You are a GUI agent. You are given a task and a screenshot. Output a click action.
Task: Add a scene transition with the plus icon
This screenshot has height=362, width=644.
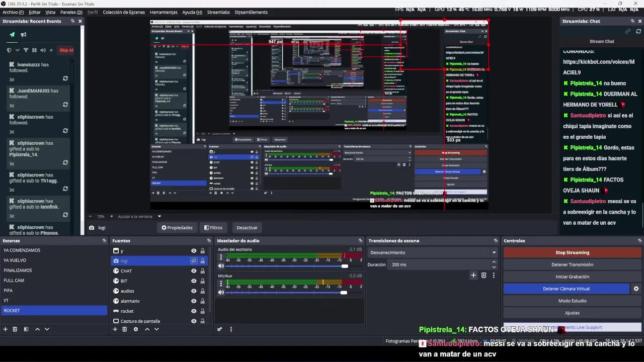tap(473, 275)
